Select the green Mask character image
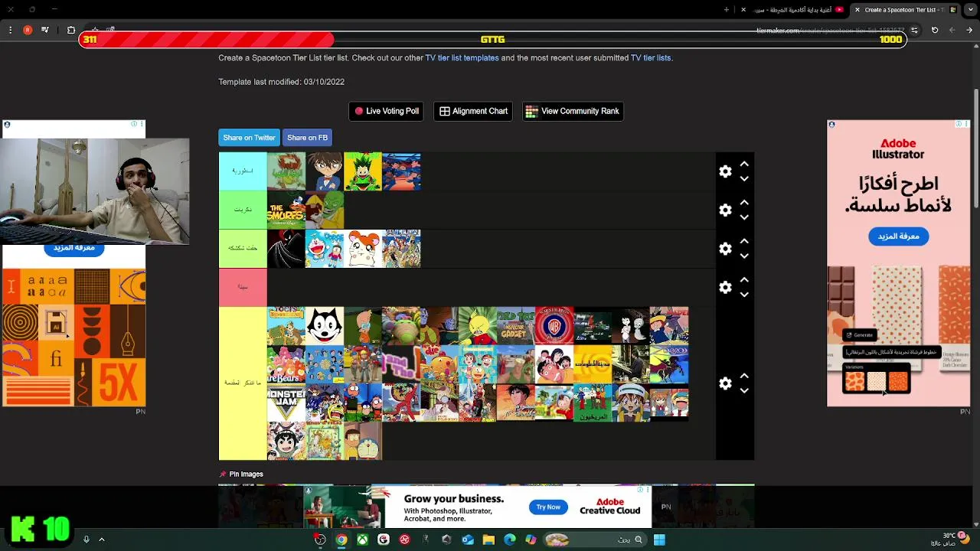Viewport: 980px width, 551px height. pos(325,210)
